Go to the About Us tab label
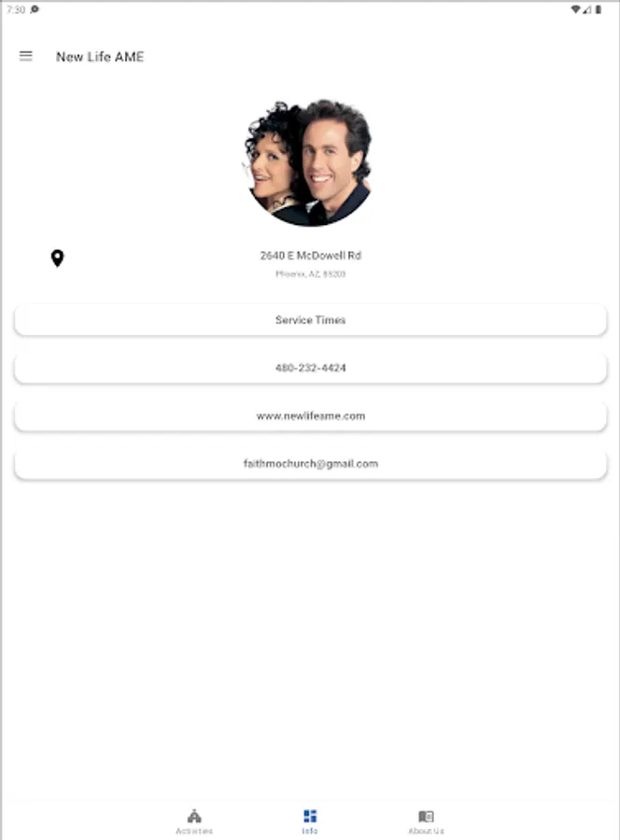 point(426,831)
